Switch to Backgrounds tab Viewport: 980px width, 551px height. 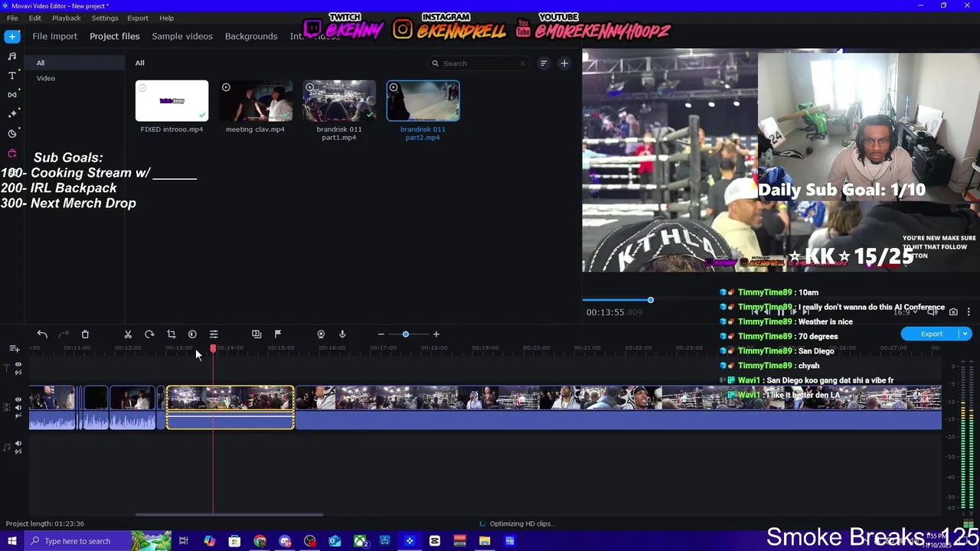point(251,36)
